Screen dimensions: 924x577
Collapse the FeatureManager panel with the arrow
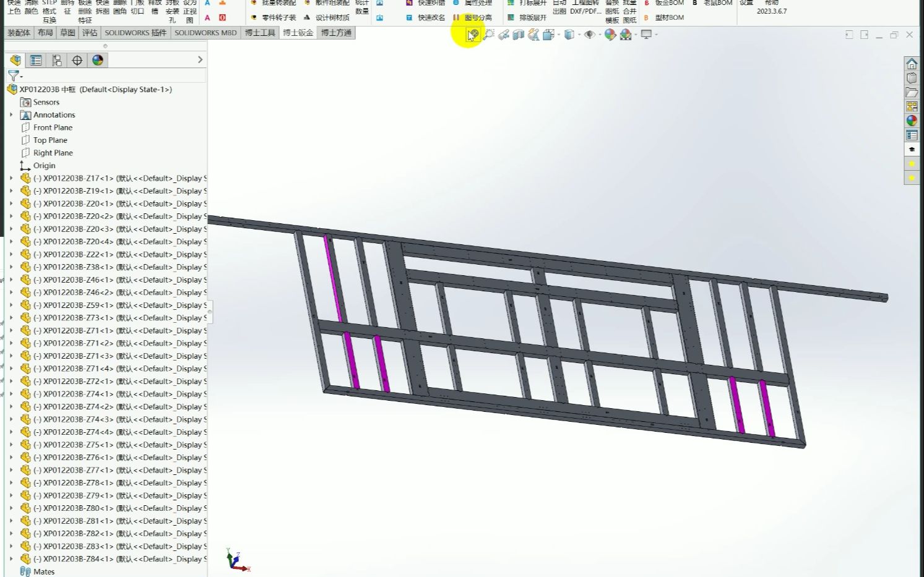[x=199, y=60]
